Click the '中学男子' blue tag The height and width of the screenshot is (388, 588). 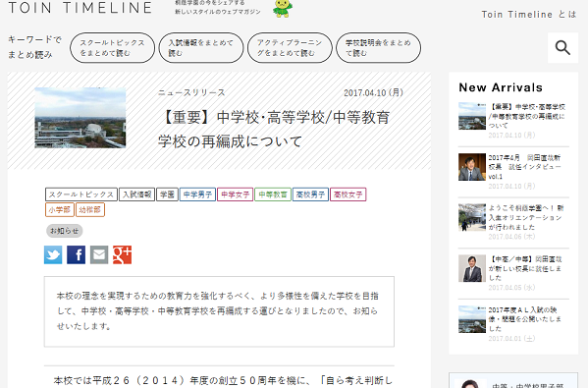tap(197, 194)
